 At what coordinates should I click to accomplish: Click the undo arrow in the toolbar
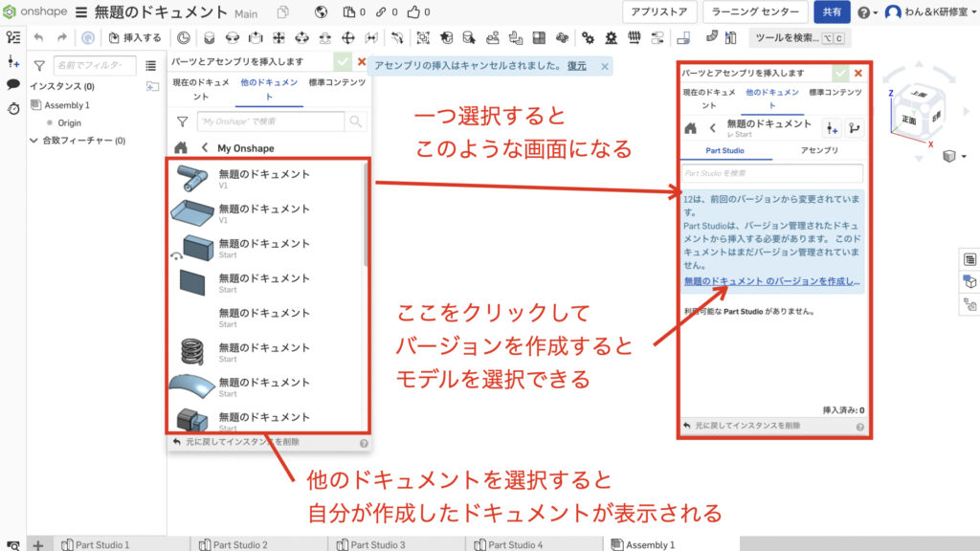pos(38,37)
